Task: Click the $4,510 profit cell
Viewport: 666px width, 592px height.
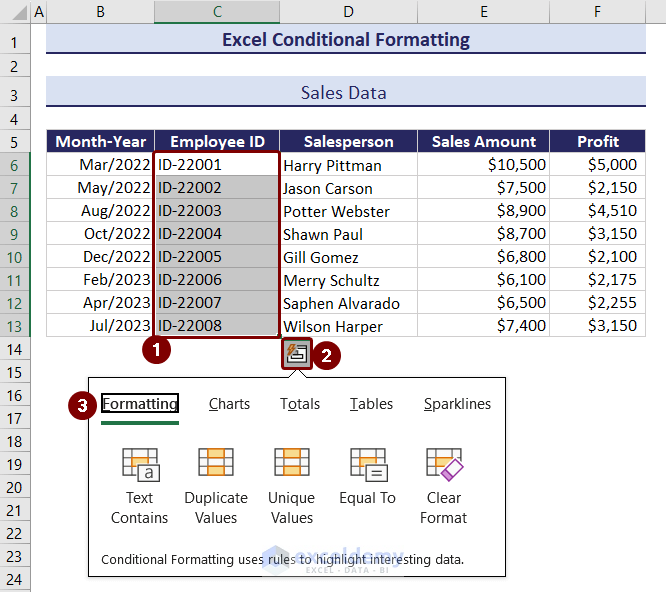Action: pos(597,210)
